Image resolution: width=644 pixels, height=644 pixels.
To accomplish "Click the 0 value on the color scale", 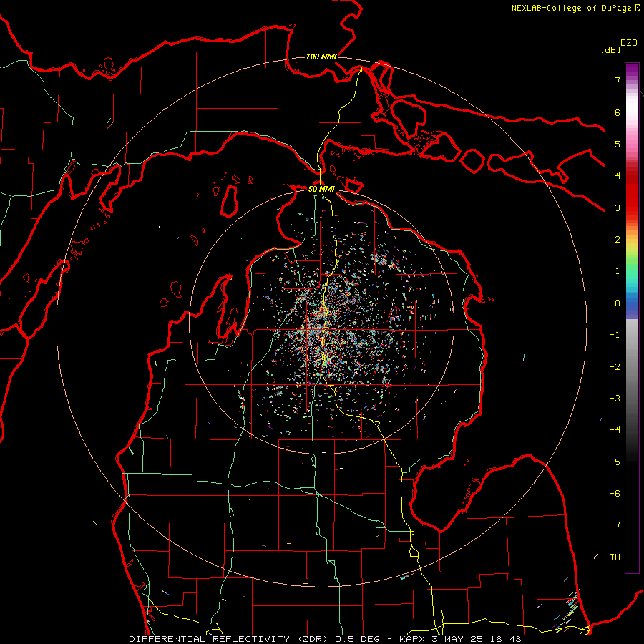I will (x=618, y=303).
